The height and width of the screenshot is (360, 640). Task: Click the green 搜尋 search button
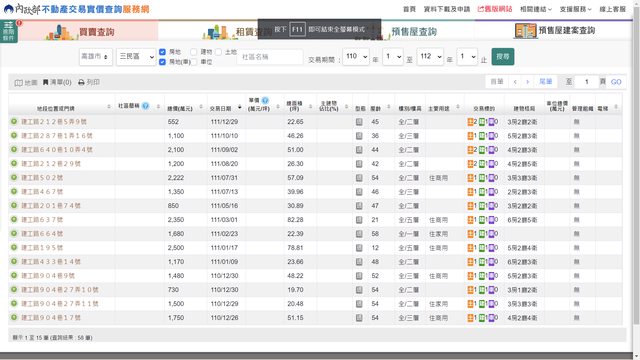[503, 56]
